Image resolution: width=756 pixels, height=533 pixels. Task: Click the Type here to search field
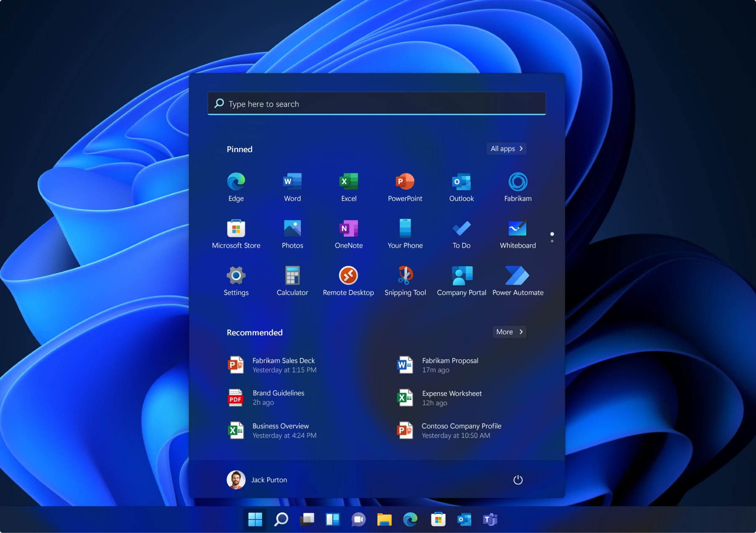coord(377,103)
